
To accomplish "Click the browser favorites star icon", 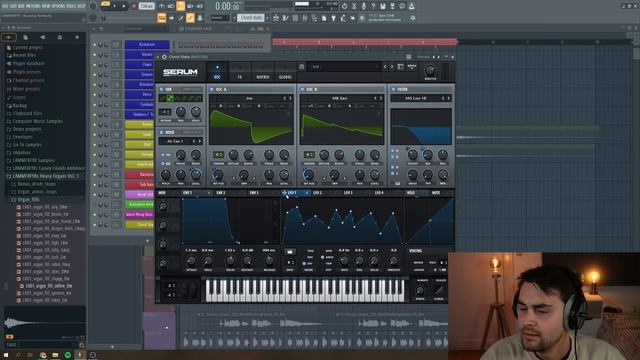I will pyautogui.click(x=77, y=37).
